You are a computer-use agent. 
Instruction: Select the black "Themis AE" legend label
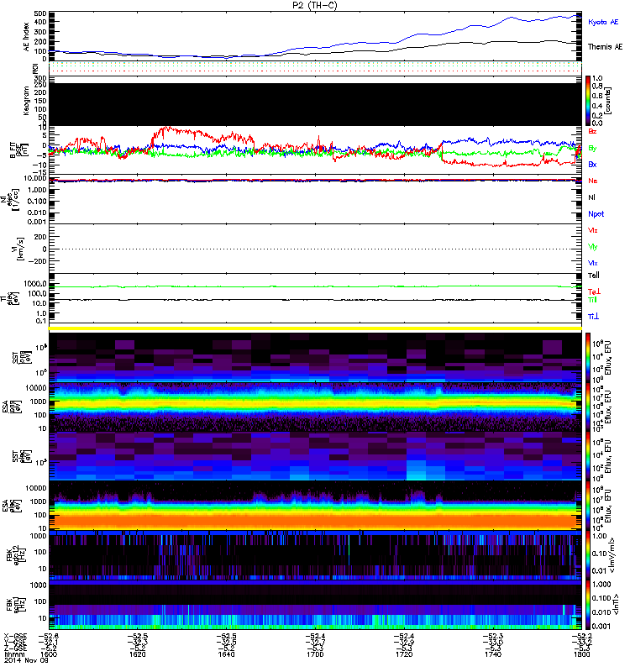pyautogui.click(x=605, y=47)
